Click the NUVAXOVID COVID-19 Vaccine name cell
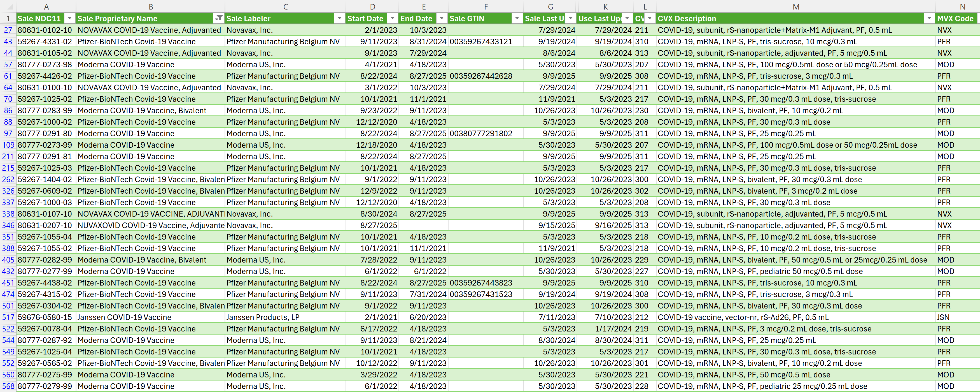This screenshot has width=980, height=392. 150,225
